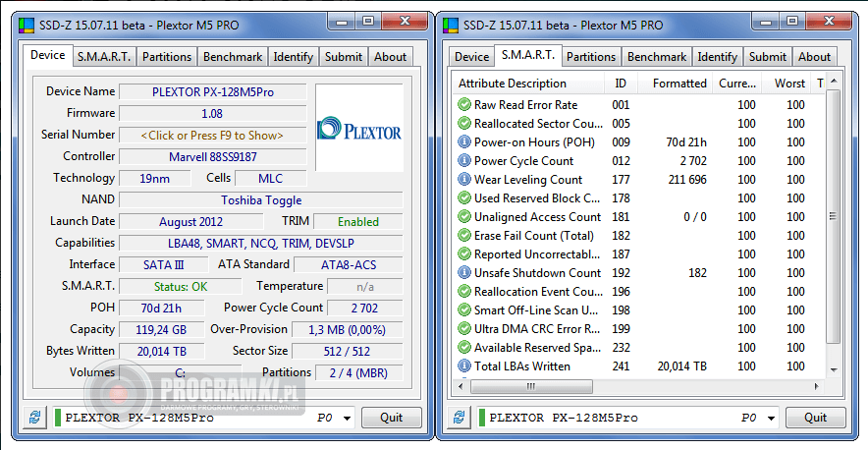Viewport: 868px width, 450px height.
Task: Select the Identify tab in left window
Action: (294, 57)
